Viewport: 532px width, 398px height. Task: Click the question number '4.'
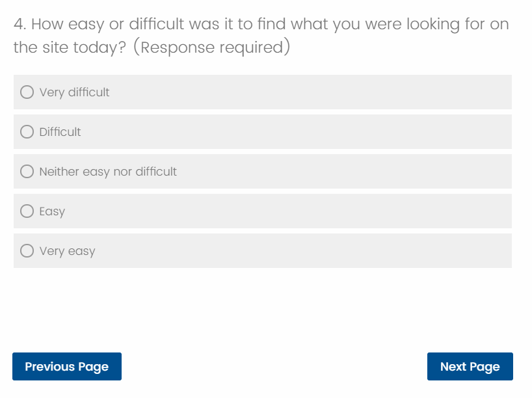pos(19,25)
